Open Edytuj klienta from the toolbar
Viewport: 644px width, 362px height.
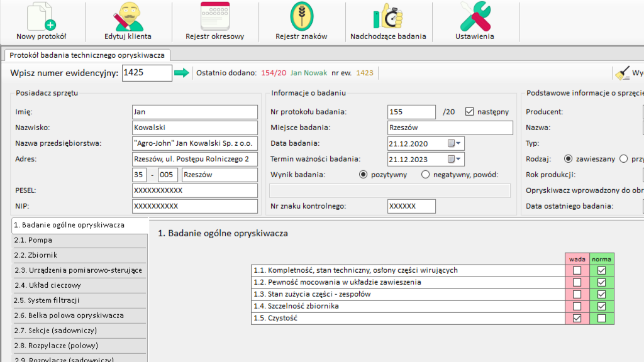[x=128, y=18]
